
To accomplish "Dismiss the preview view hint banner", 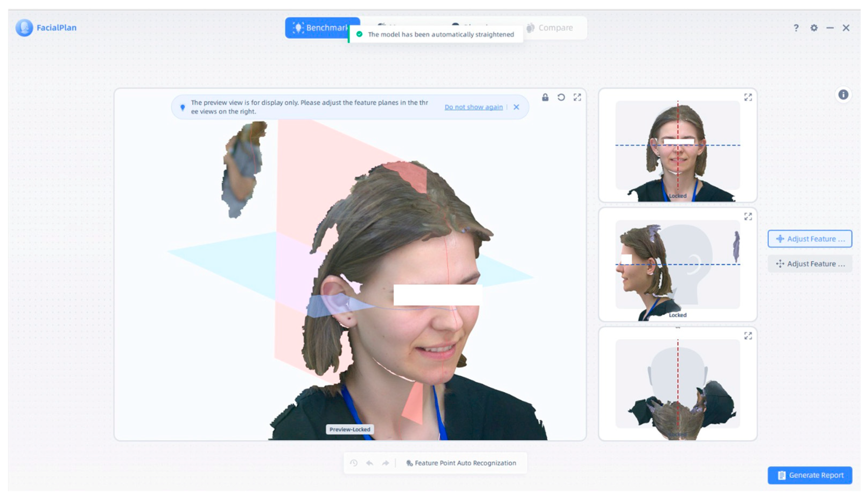I will click(516, 107).
